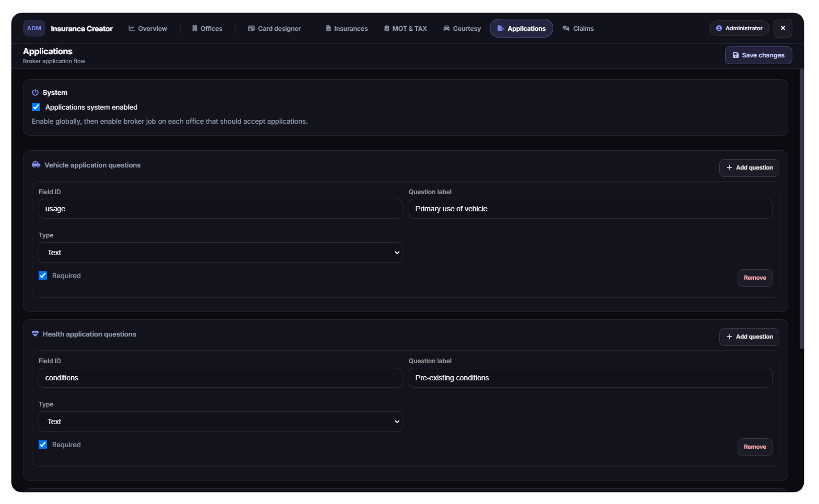The image size is (819, 504).
Task: Add question to Vehicle application questions
Action: (x=749, y=168)
